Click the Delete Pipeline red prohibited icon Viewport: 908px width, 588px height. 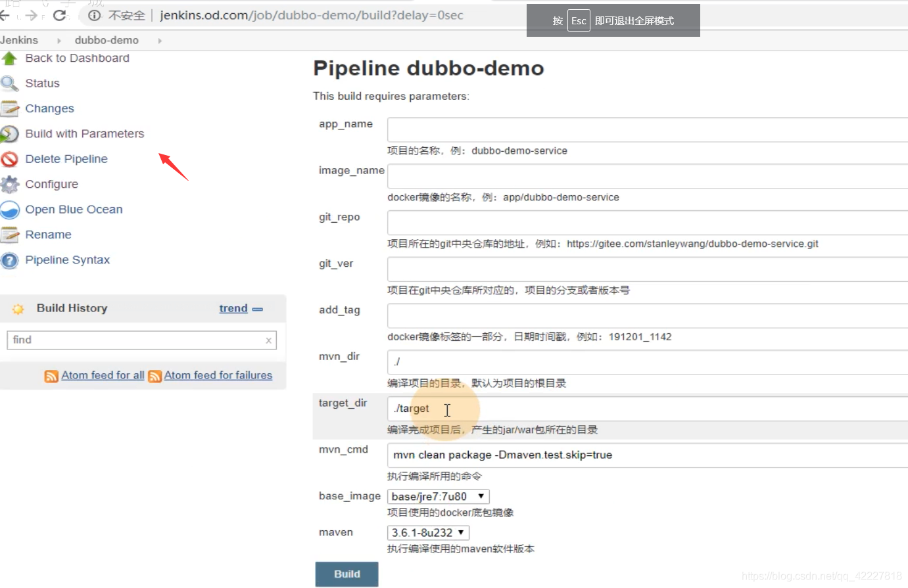coord(9,159)
